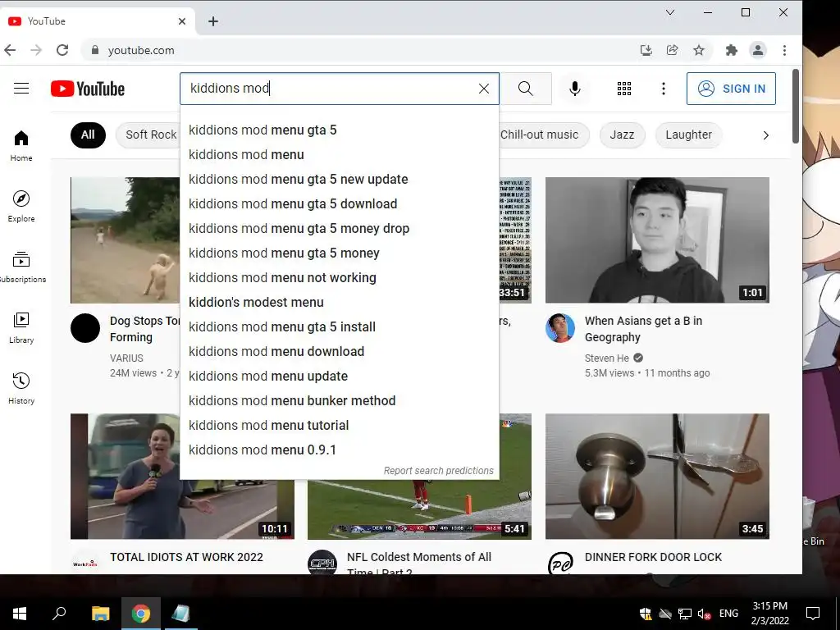Open Library in the sidebar
840x630 pixels.
click(21, 328)
